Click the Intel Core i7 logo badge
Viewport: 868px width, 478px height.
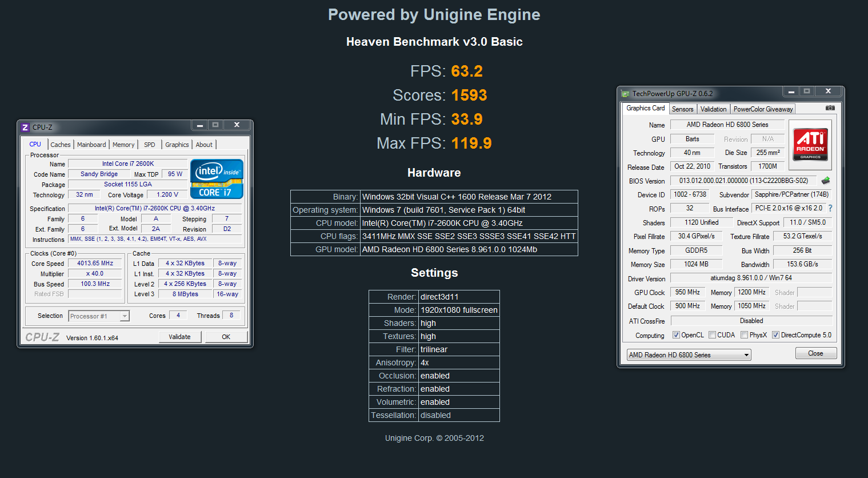217,179
